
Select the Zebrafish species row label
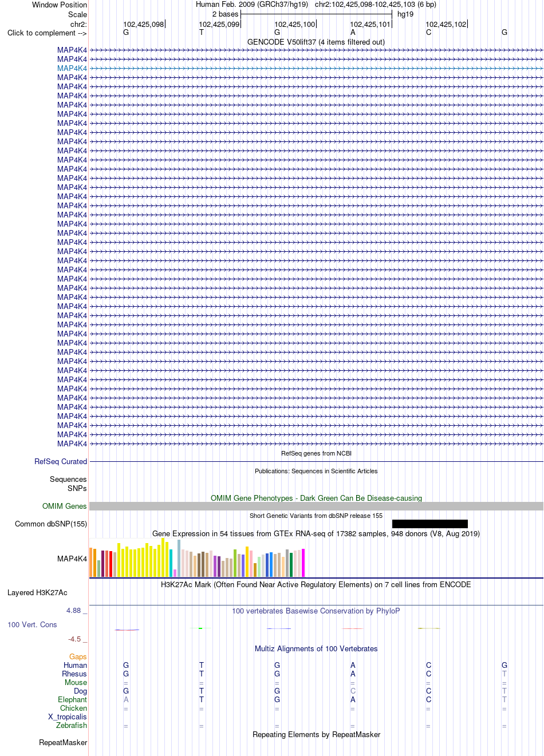tap(72, 725)
